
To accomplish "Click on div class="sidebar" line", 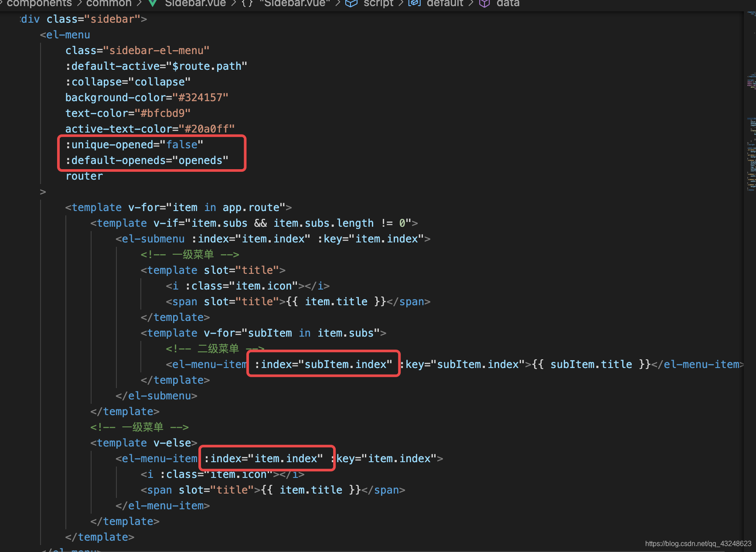I will point(84,19).
